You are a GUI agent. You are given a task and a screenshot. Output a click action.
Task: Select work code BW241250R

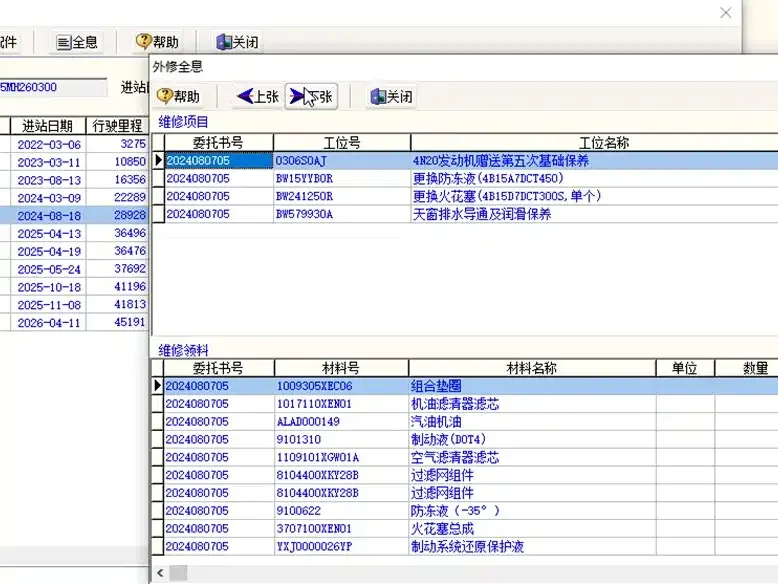coord(304,196)
